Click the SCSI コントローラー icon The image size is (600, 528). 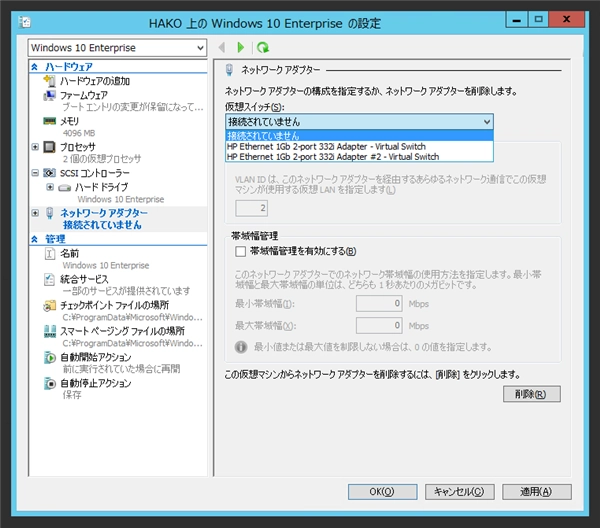point(49,173)
